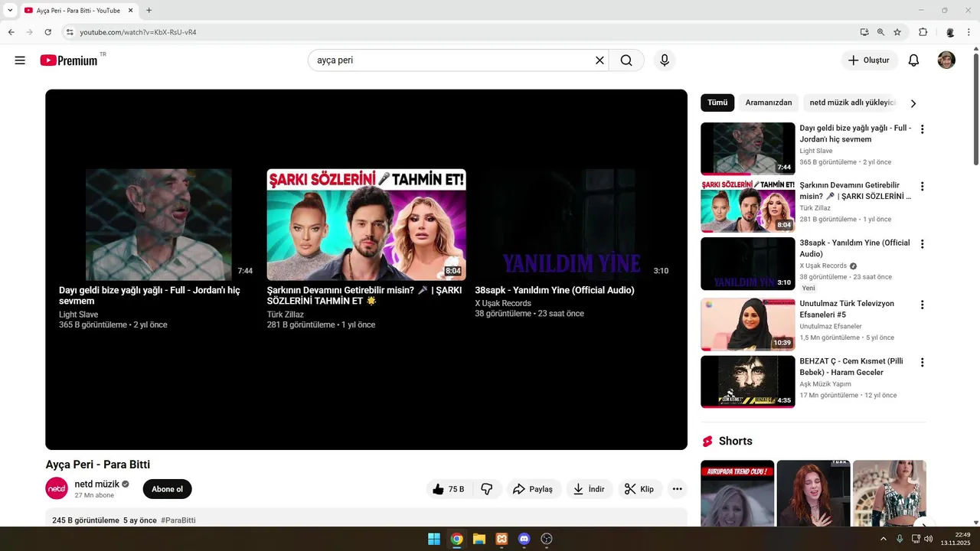Click the Chrome taskbar icon
Image resolution: width=980 pixels, height=551 pixels.
click(456, 539)
